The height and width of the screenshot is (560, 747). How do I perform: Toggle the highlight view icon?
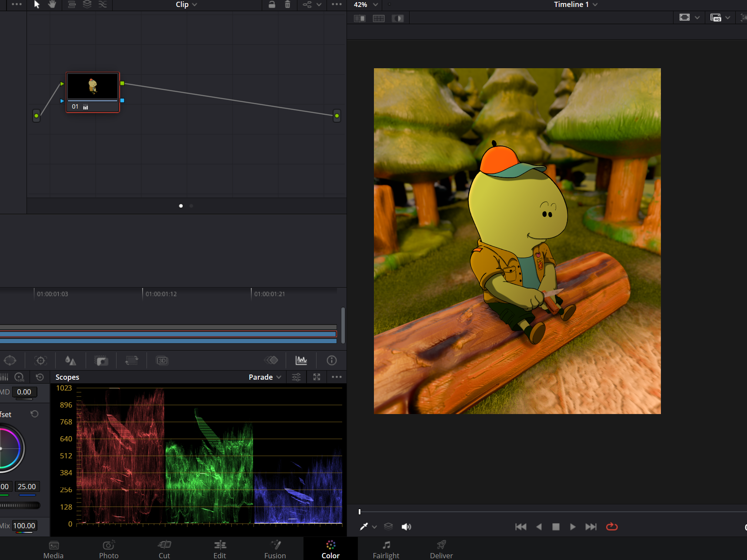pyautogui.click(x=398, y=18)
